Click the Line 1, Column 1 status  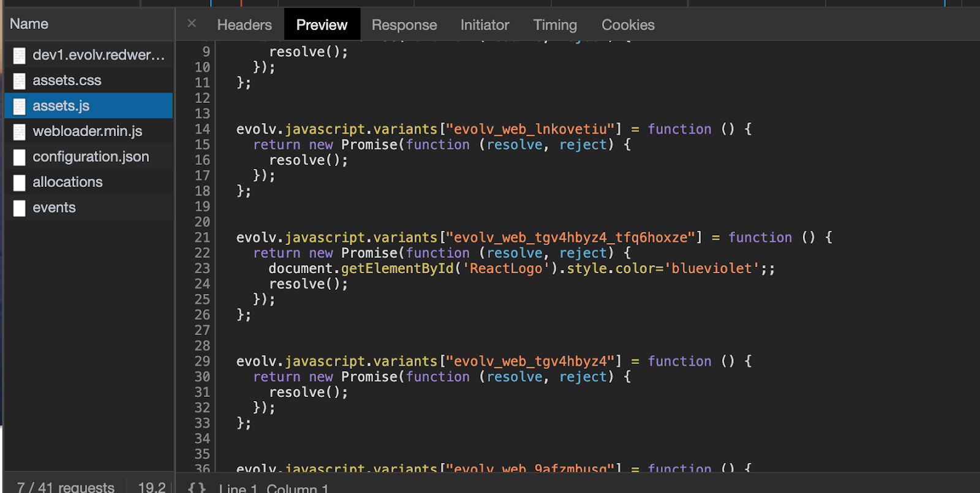click(274, 488)
